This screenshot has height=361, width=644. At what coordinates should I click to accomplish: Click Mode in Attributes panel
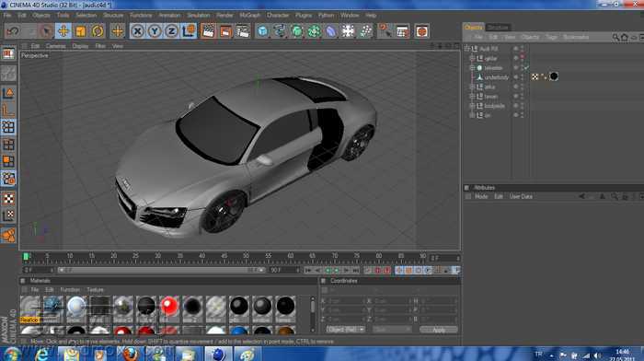point(481,196)
